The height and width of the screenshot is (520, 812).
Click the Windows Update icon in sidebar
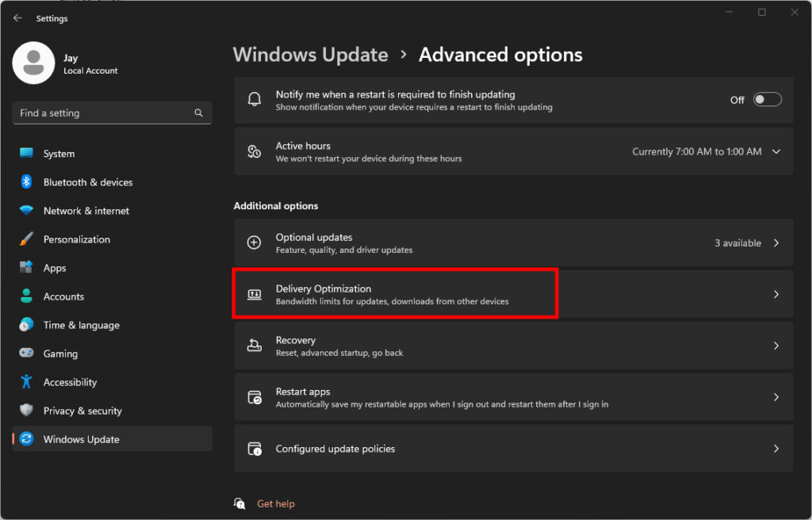(x=26, y=438)
